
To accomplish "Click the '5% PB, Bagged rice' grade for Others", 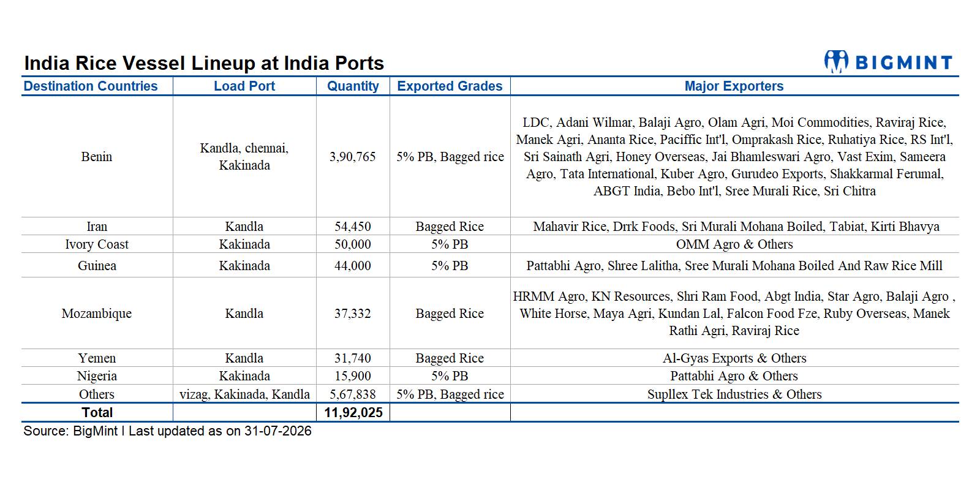I will click(450, 394).
